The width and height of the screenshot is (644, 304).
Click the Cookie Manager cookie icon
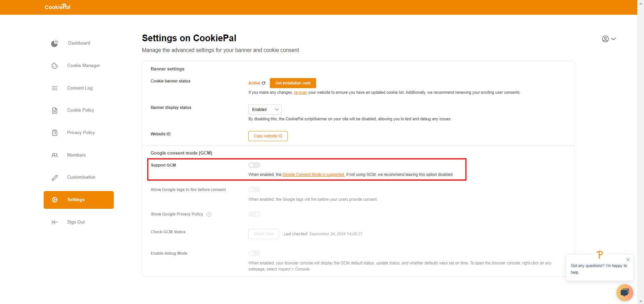pyautogui.click(x=55, y=66)
